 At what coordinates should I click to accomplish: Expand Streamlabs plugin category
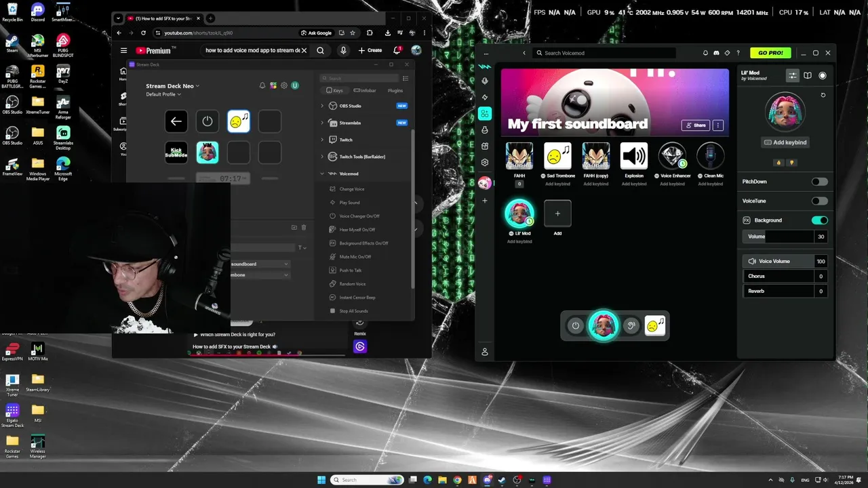click(x=322, y=123)
